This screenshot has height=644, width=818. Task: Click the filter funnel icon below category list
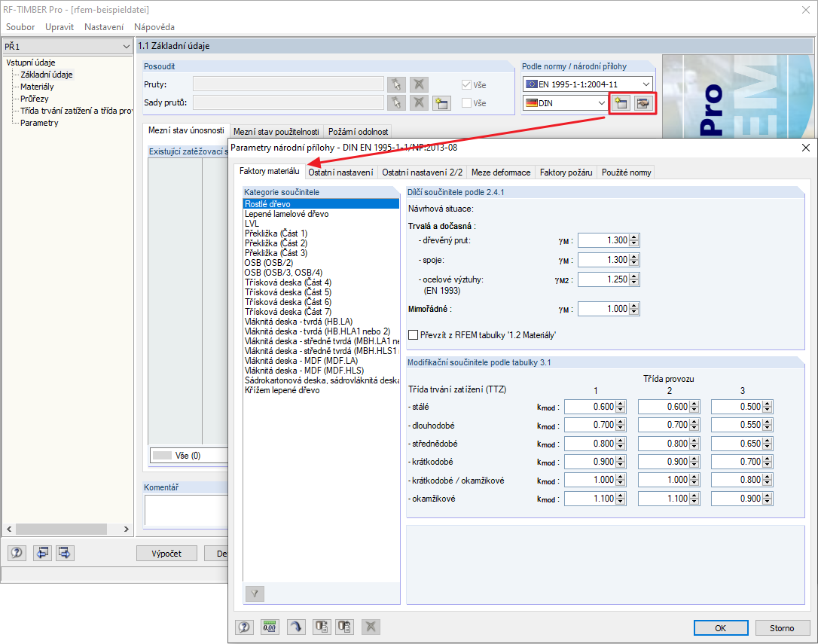click(x=255, y=594)
